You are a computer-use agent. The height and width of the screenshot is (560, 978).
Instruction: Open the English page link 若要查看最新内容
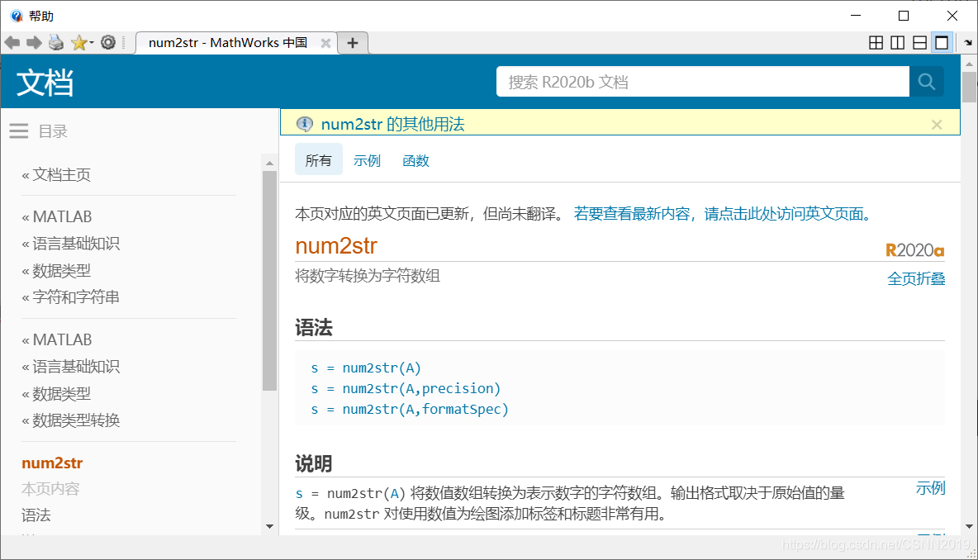coord(722,214)
